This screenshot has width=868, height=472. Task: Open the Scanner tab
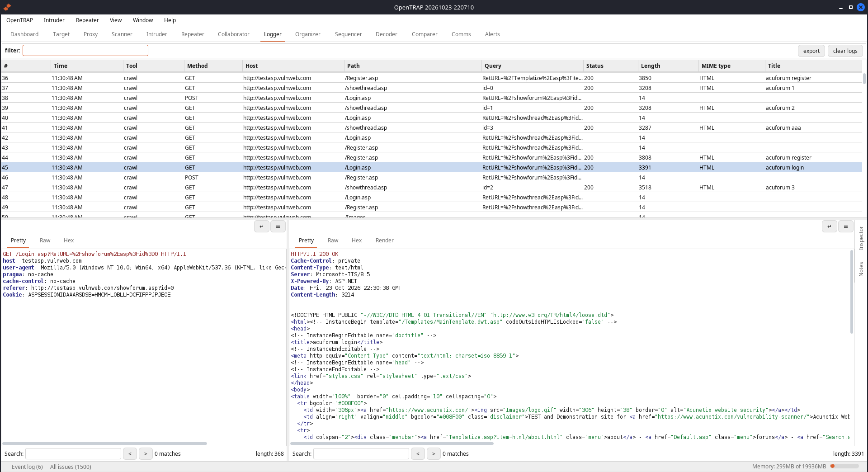click(x=122, y=34)
